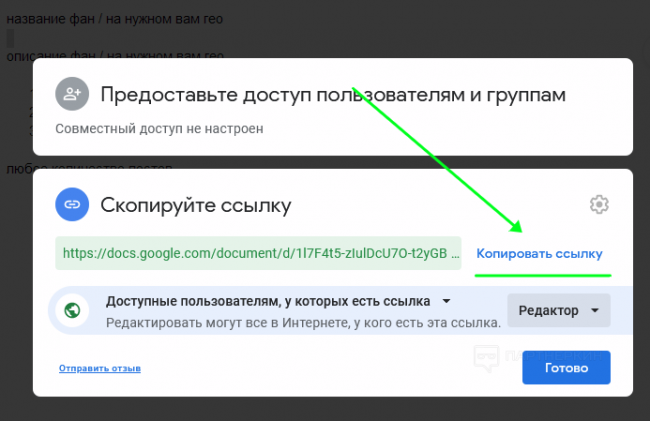Click the small triangle after link access label
This screenshot has height=421, width=650.
[447, 301]
